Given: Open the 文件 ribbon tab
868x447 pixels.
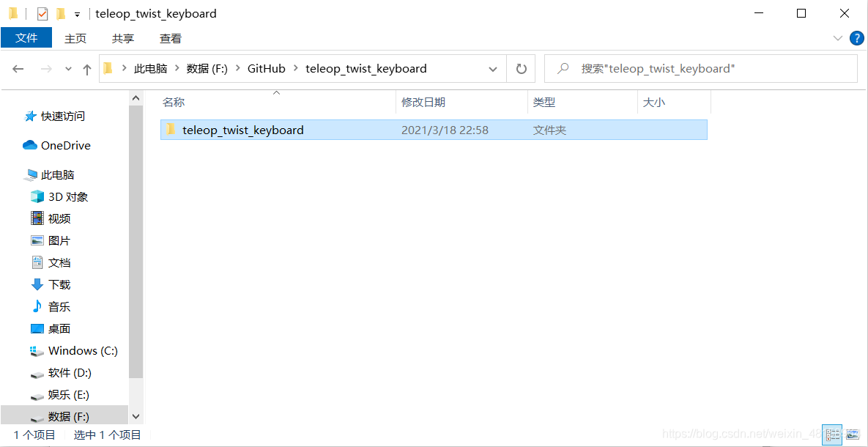Looking at the screenshot, I should 26,37.
